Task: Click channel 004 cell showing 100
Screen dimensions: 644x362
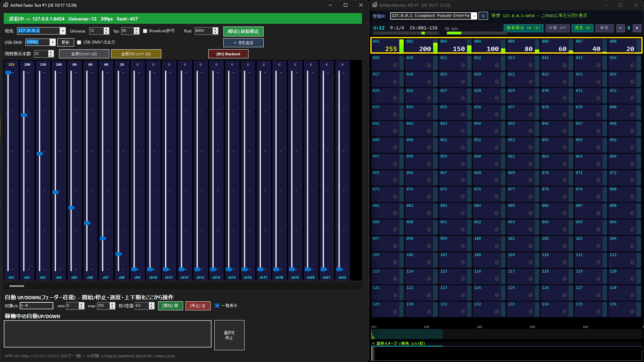Action: click(x=489, y=46)
